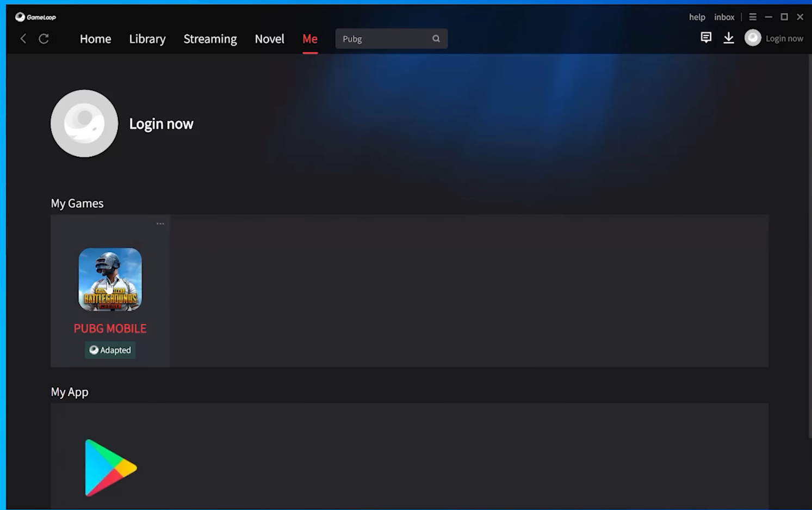This screenshot has width=812, height=510.
Task: Click the PUBG MOBILE game thumbnail
Action: pos(110,279)
